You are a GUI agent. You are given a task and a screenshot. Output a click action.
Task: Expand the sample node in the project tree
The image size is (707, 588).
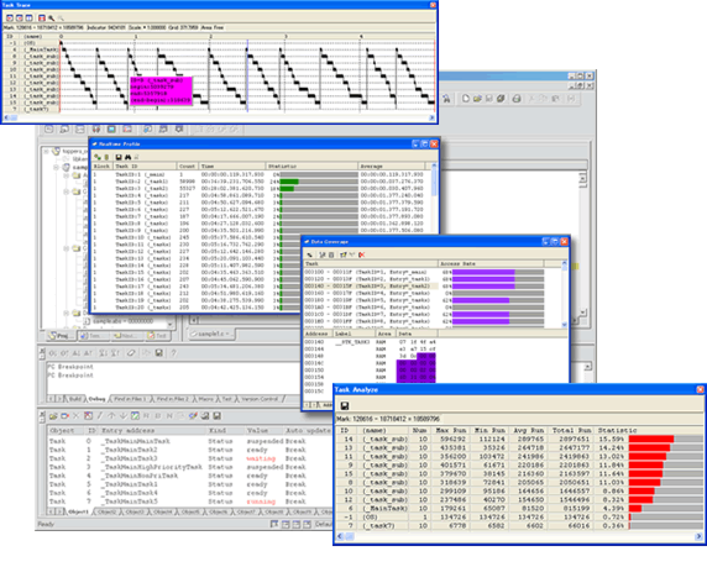[55, 167]
